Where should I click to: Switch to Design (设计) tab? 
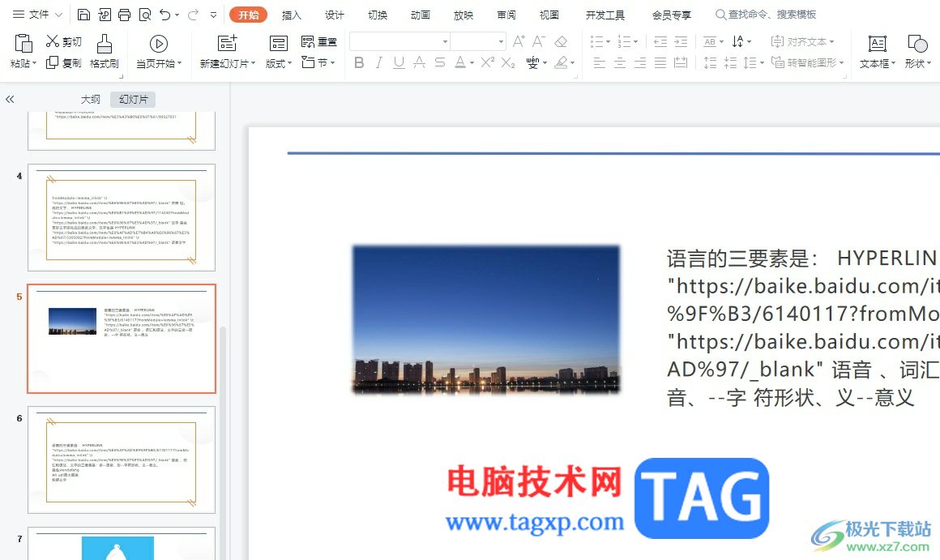[x=335, y=15]
